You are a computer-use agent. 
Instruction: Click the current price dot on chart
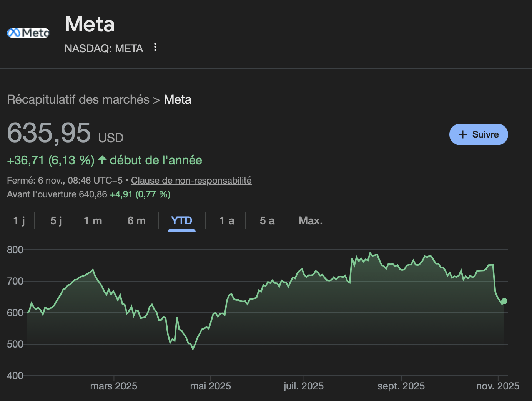coord(504,301)
